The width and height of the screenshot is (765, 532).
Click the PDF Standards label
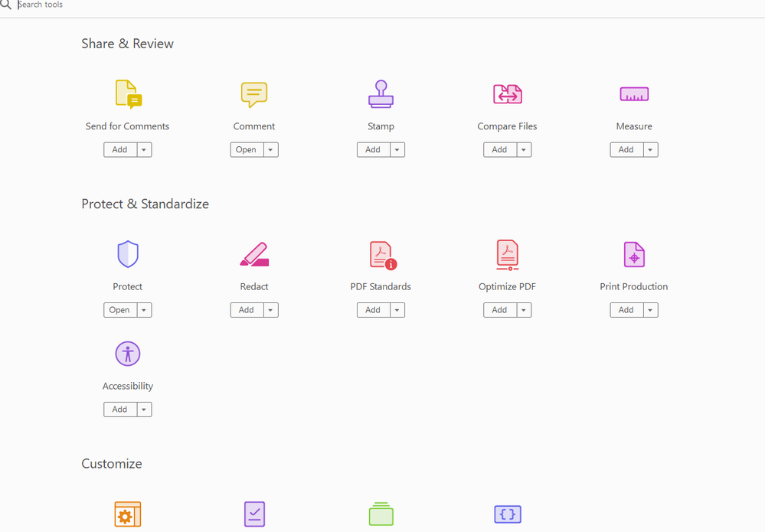(381, 287)
